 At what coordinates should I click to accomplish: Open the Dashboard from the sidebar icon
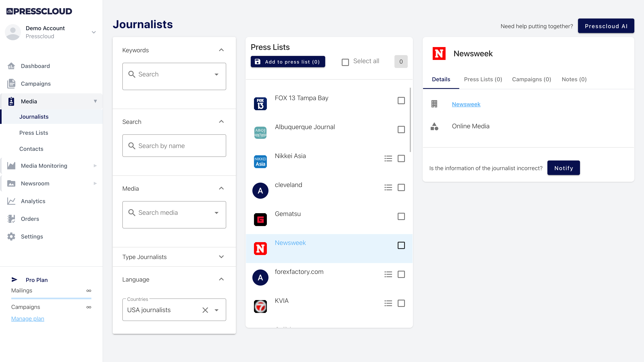click(11, 66)
